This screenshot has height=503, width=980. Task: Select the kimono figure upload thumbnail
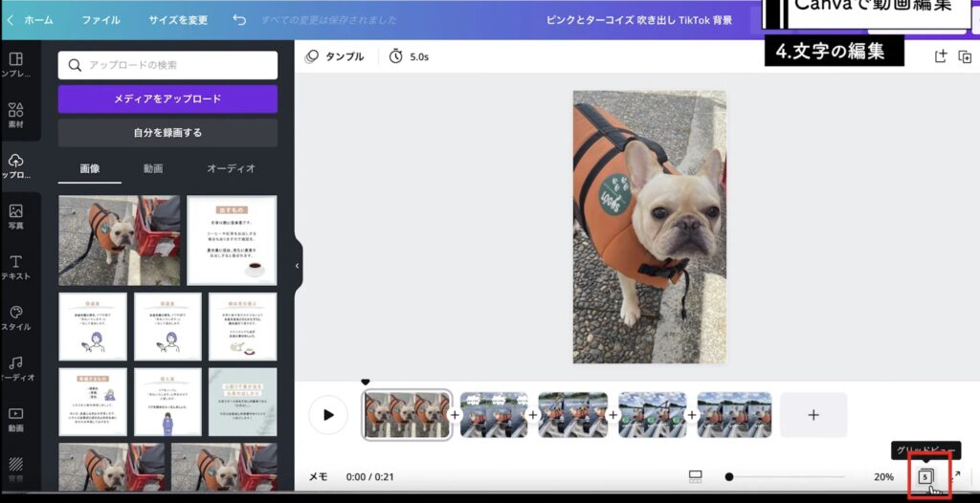(167, 402)
